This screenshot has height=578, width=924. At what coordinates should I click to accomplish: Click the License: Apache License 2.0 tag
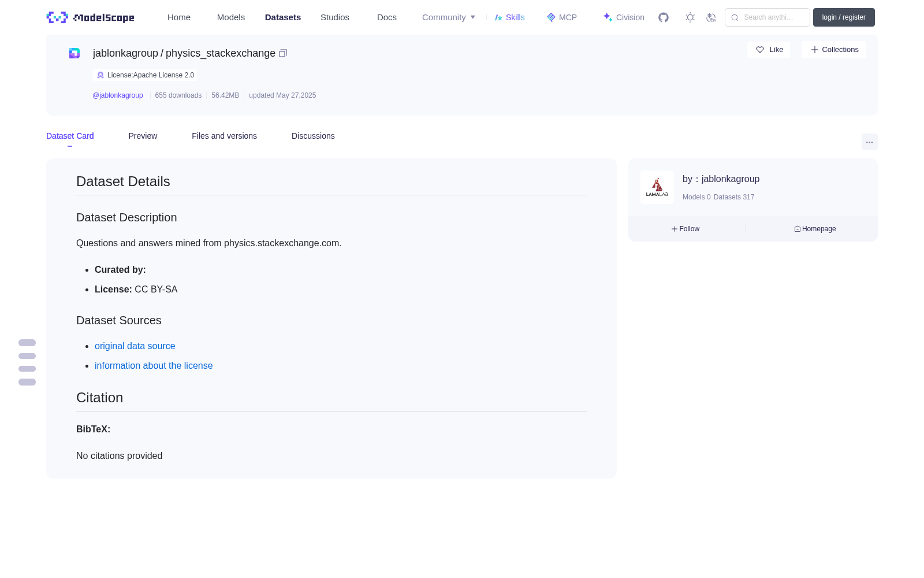tap(145, 75)
